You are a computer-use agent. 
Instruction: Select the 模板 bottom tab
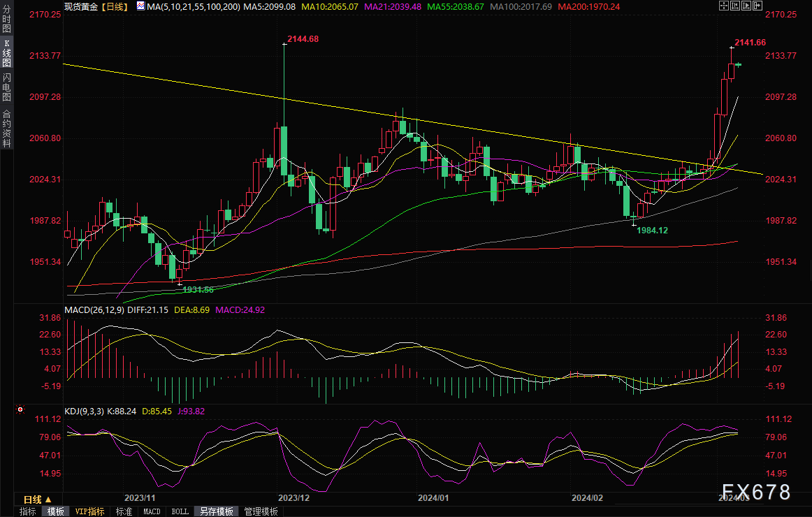point(56,511)
